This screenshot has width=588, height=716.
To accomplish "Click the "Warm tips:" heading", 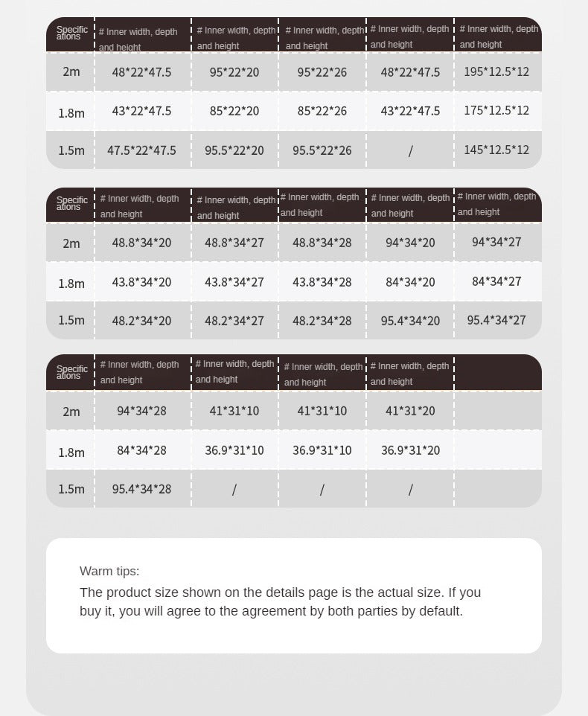I will coord(109,572).
